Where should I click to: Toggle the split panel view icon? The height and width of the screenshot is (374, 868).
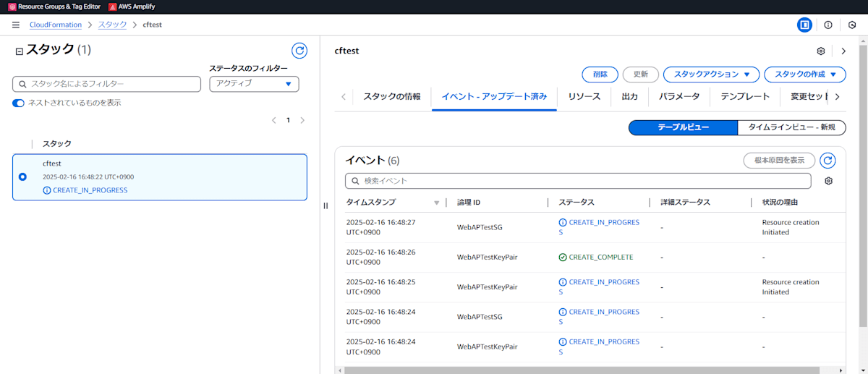point(804,25)
